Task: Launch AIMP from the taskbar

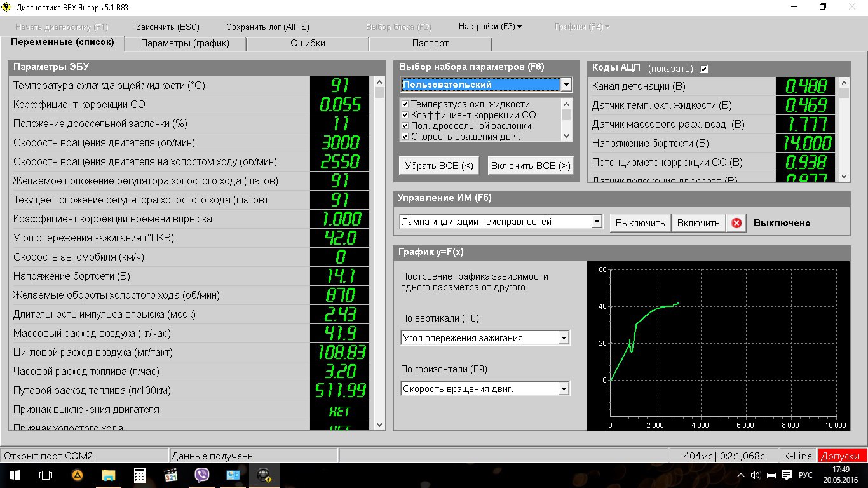Action: click(x=77, y=475)
